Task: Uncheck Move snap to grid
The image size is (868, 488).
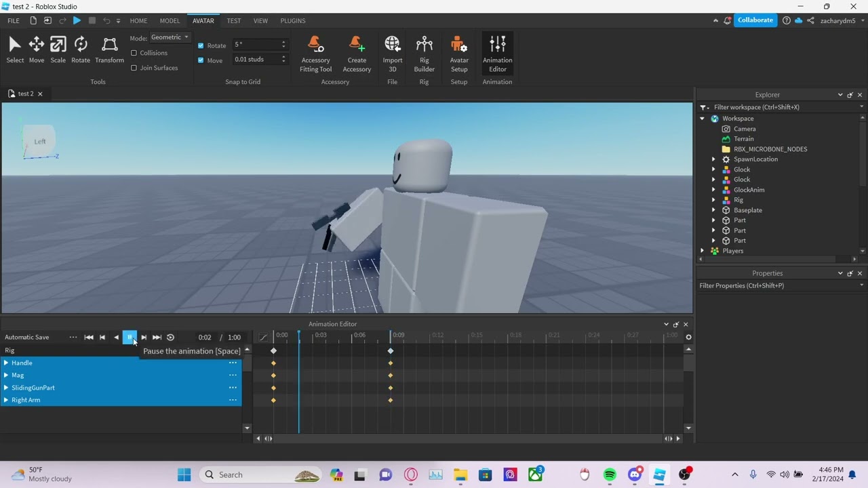Action: pyautogui.click(x=201, y=60)
